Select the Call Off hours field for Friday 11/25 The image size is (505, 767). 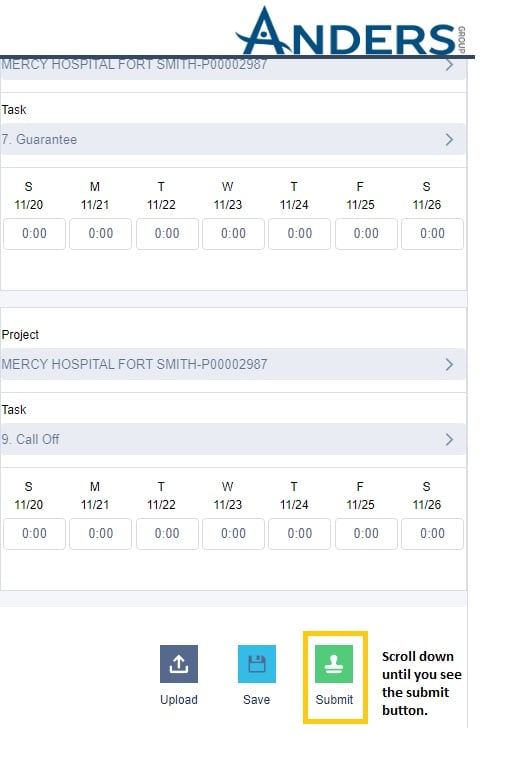[x=366, y=534]
